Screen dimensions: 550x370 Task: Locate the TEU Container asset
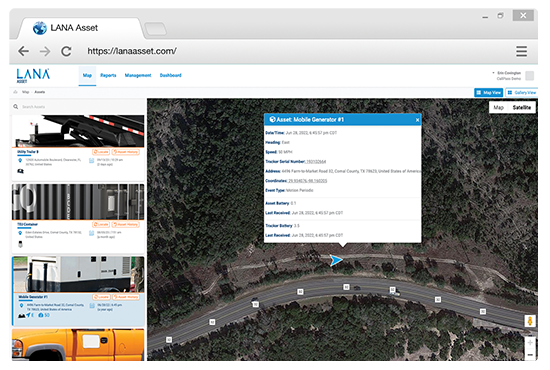(101, 224)
